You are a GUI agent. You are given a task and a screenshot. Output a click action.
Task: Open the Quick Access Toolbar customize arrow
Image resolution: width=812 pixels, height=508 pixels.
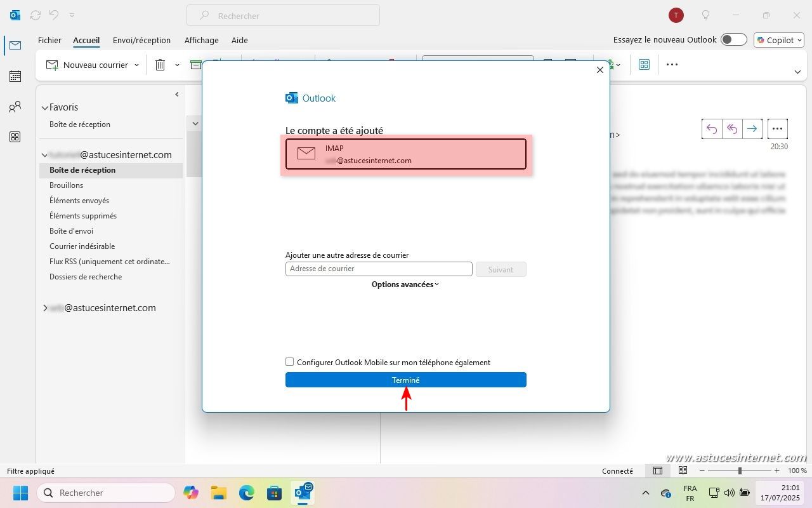[72, 15]
